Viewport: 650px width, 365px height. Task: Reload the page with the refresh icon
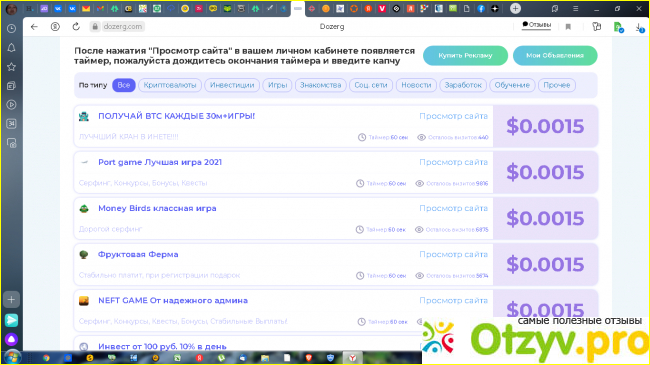tap(76, 27)
